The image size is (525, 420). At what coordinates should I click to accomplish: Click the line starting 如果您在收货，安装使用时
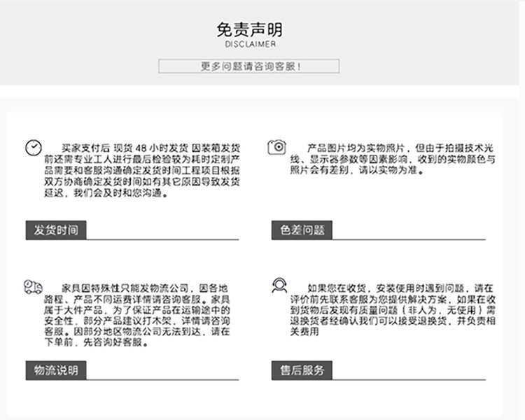click(400, 288)
